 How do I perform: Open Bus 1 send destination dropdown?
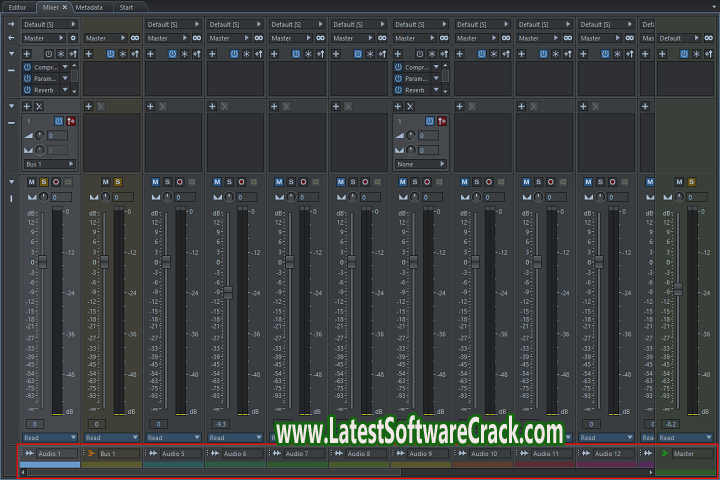click(x=48, y=163)
